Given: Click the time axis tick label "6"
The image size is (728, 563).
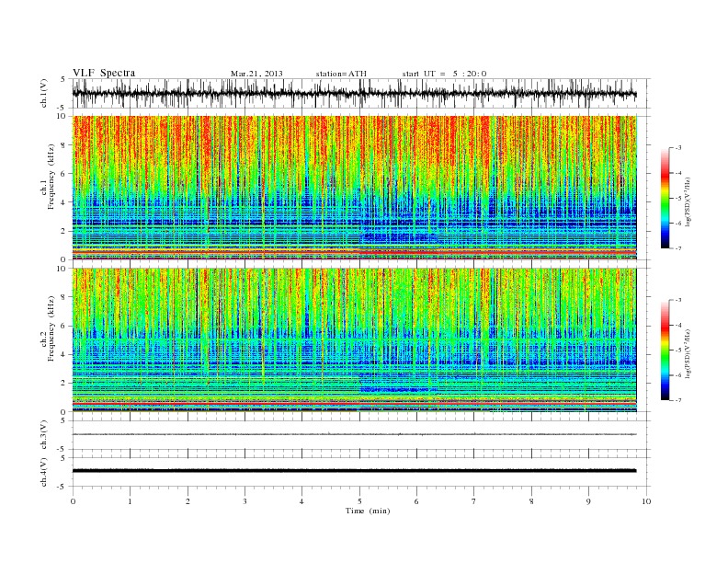Looking at the screenshot, I should (x=416, y=501).
